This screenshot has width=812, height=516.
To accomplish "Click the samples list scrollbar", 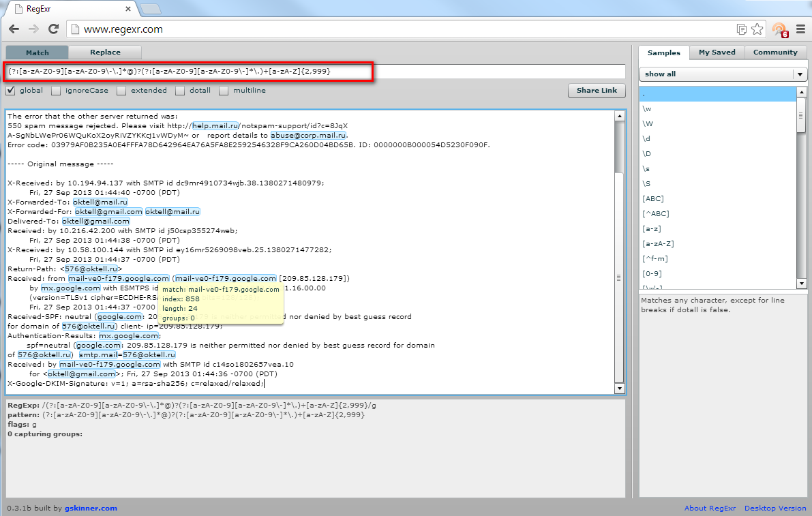I will pyautogui.click(x=802, y=187).
